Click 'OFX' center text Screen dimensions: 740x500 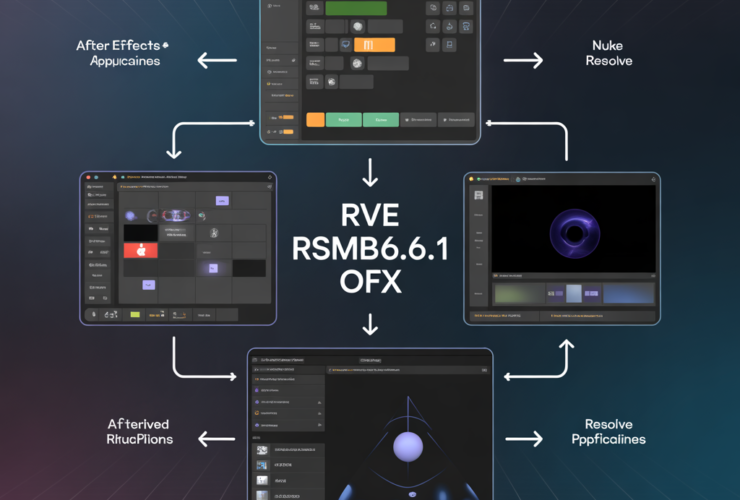(x=370, y=281)
